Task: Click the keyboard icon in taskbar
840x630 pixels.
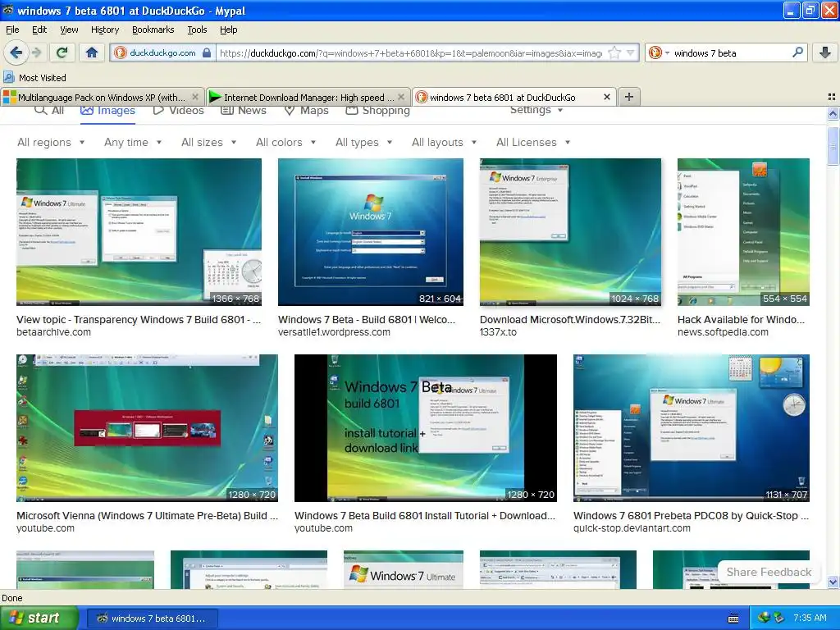Action: tap(733, 619)
